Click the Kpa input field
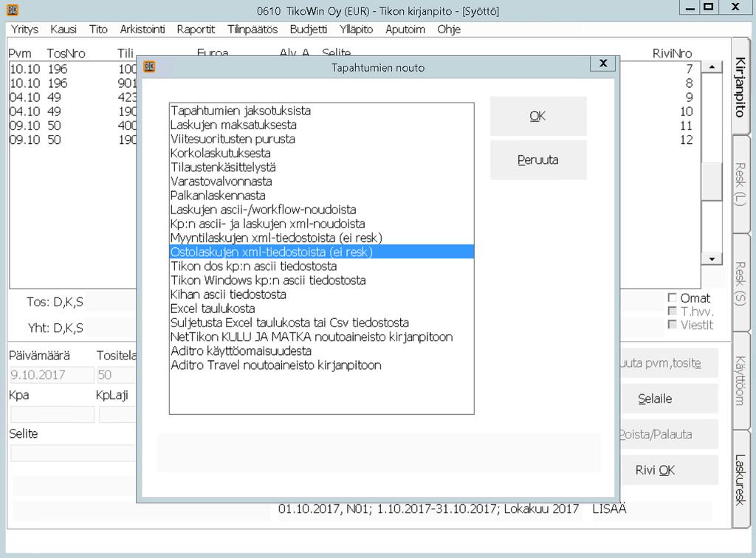This screenshot has width=756, height=558. tap(52, 414)
